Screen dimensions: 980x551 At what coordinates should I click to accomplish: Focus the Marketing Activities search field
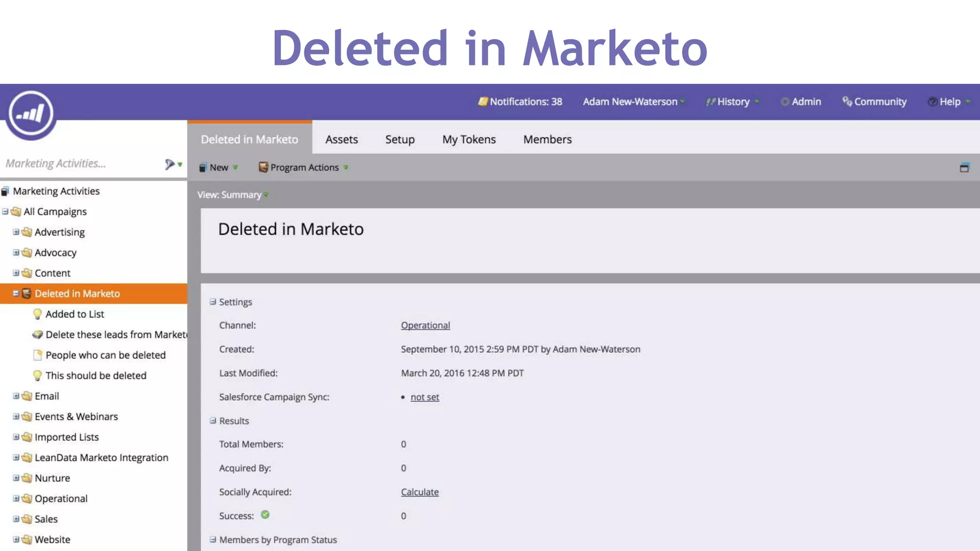(x=81, y=164)
